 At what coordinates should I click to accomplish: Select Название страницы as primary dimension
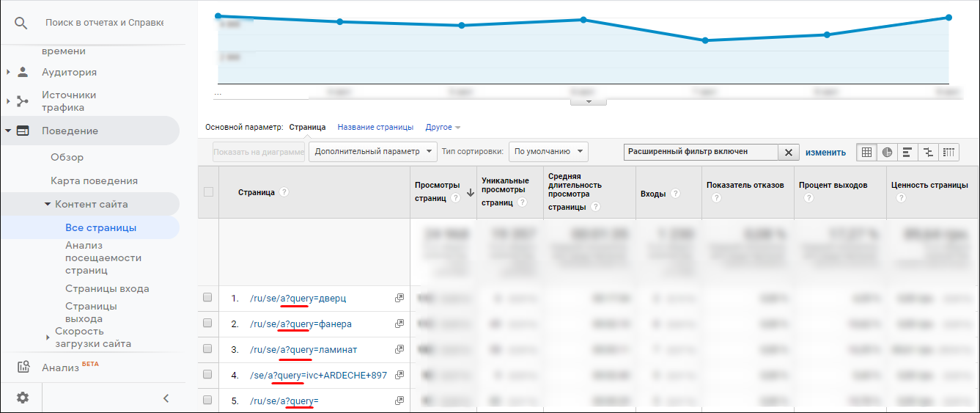(x=375, y=127)
